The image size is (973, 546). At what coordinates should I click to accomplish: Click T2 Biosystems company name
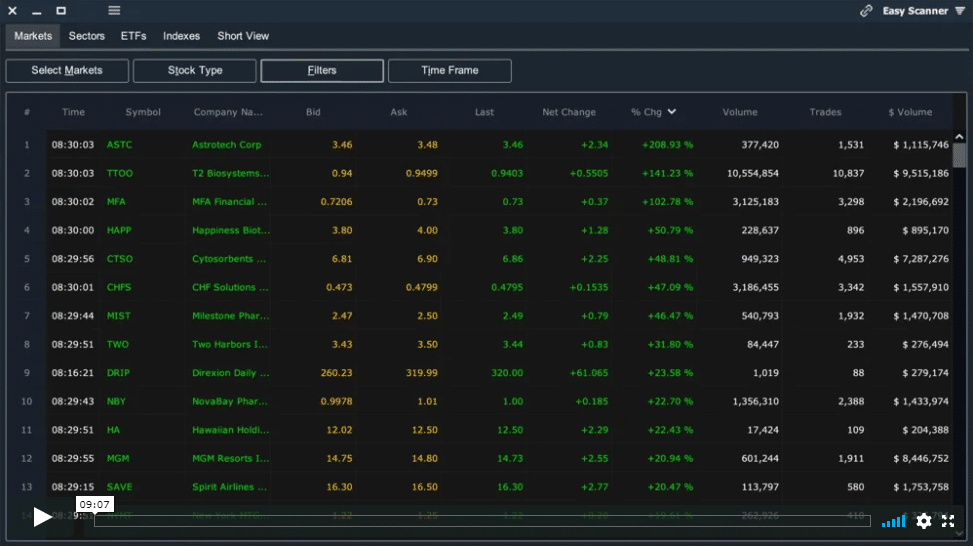tap(230, 173)
